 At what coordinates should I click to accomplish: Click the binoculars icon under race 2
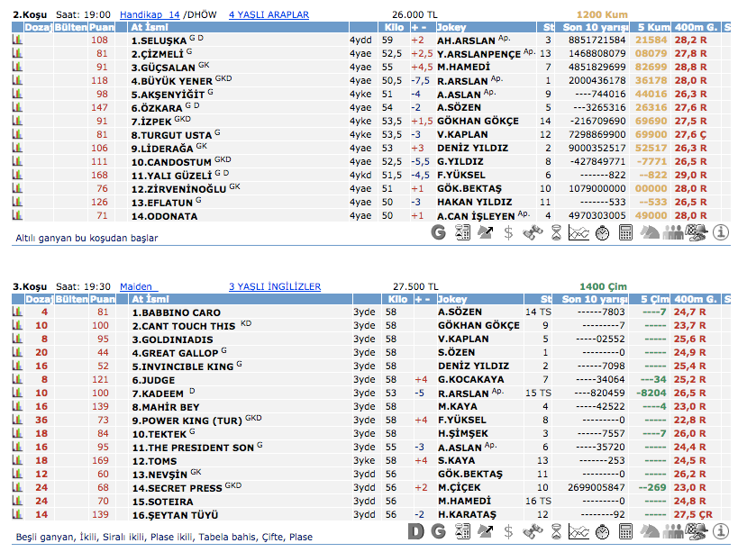point(533,232)
